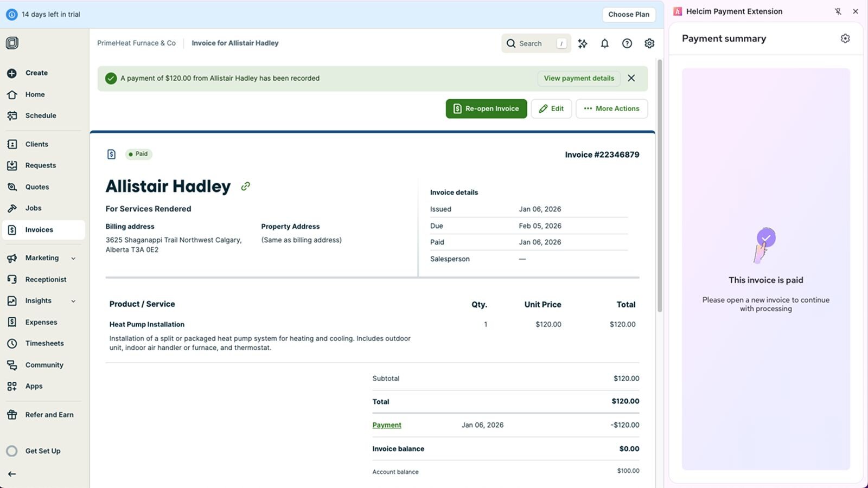Screen dimensions: 868x488
Task: Open Helcim Payment summary settings gear
Action: point(845,38)
